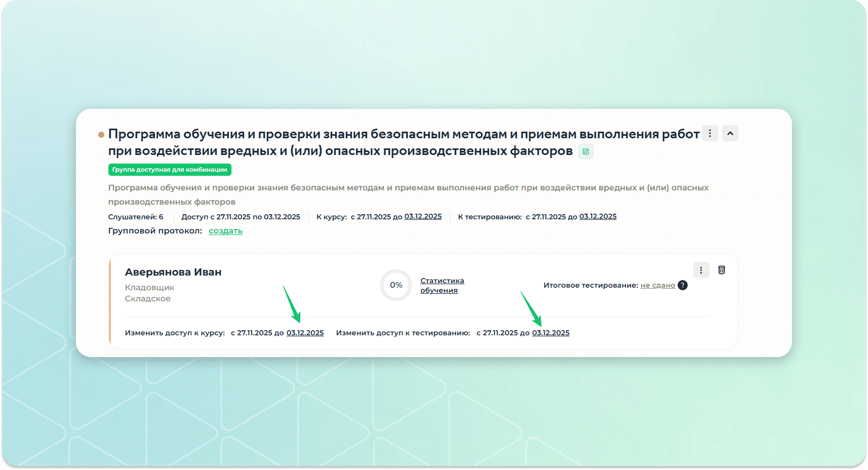
Task: Click the 0% progress circle indicator
Action: click(x=396, y=285)
